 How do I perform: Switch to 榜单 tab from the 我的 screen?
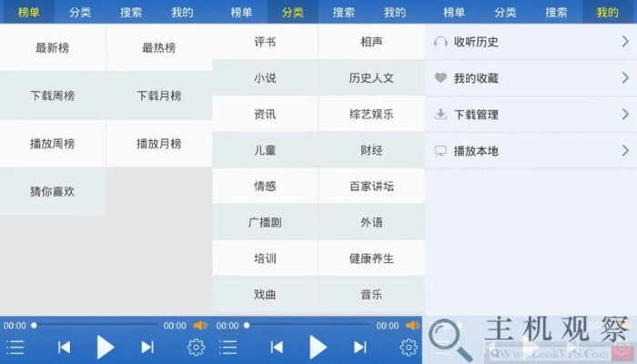[454, 12]
